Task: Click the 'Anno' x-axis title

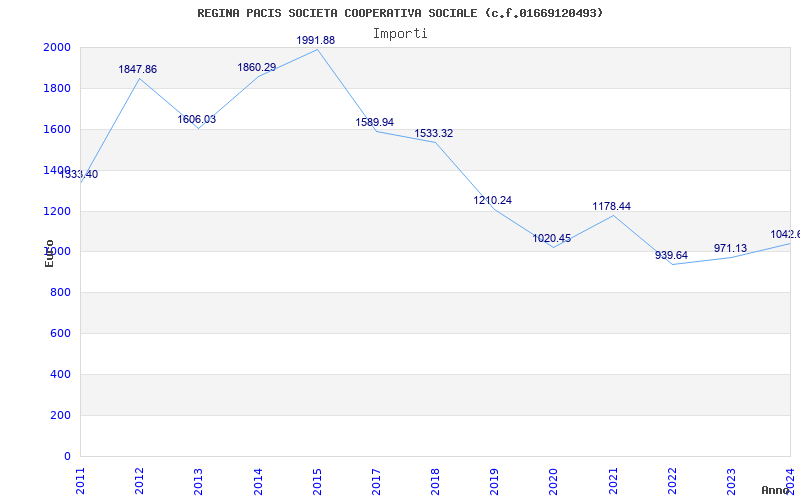Action: click(x=775, y=490)
